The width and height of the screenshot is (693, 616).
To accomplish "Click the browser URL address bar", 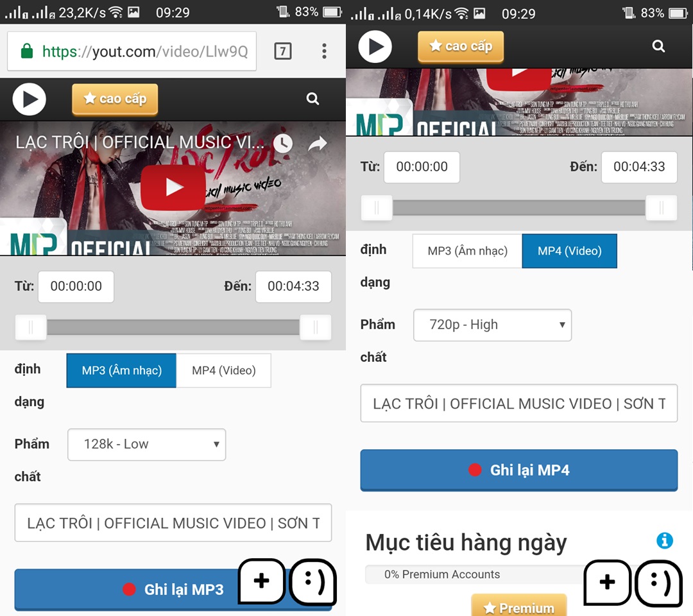I will coord(132,51).
